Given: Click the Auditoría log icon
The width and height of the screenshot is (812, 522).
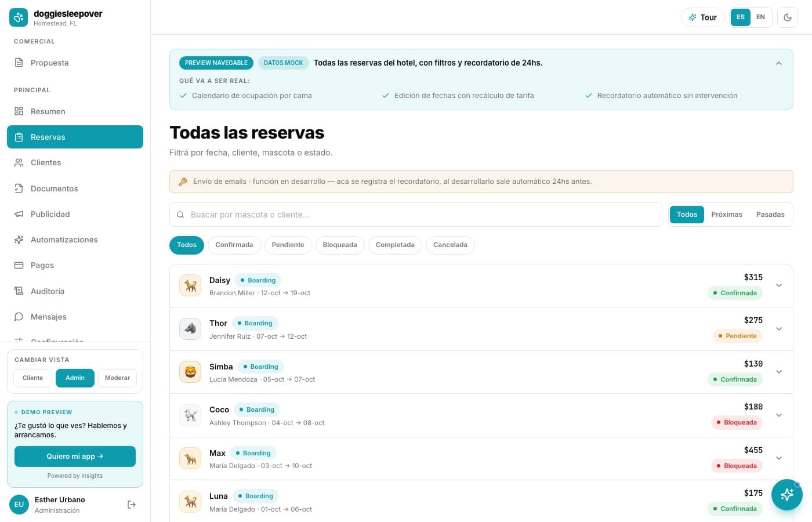Looking at the screenshot, I should [19, 291].
